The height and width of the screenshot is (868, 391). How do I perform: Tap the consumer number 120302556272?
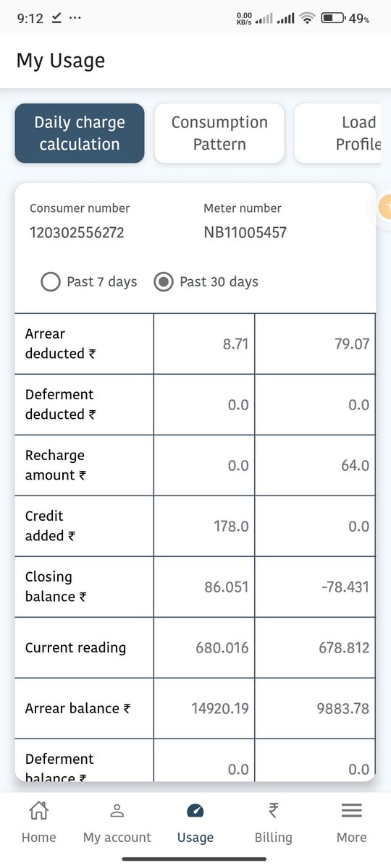pos(77,233)
